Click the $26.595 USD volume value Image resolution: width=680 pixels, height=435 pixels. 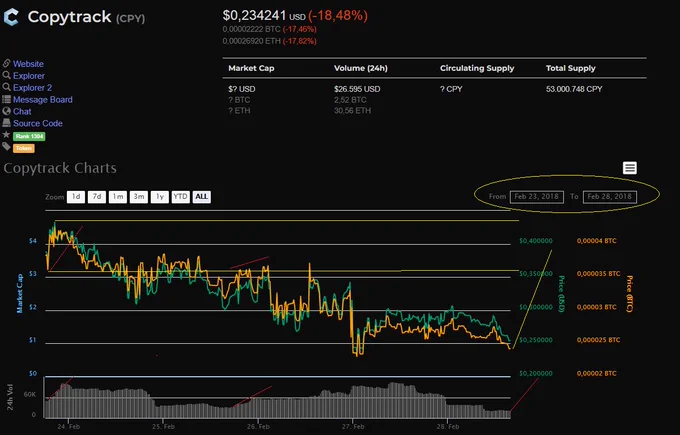point(357,89)
